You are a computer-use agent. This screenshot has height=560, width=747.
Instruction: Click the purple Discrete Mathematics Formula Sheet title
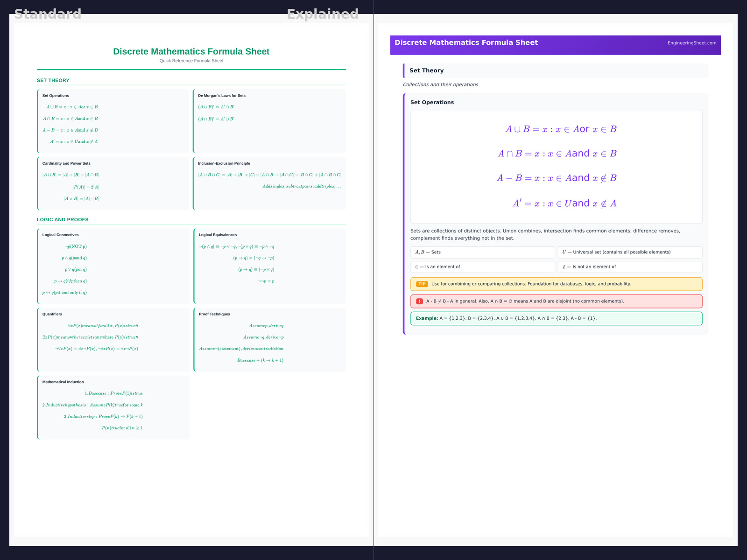(466, 42)
